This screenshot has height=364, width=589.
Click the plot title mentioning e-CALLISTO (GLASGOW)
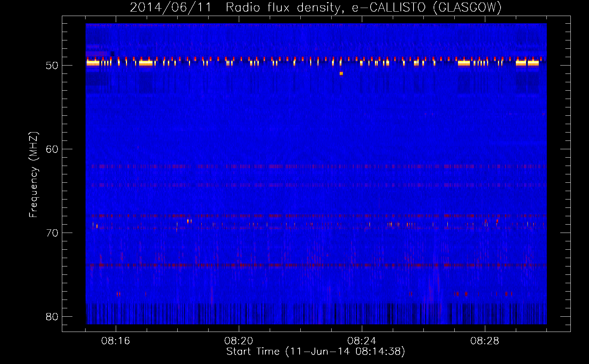tap(316, 7)
